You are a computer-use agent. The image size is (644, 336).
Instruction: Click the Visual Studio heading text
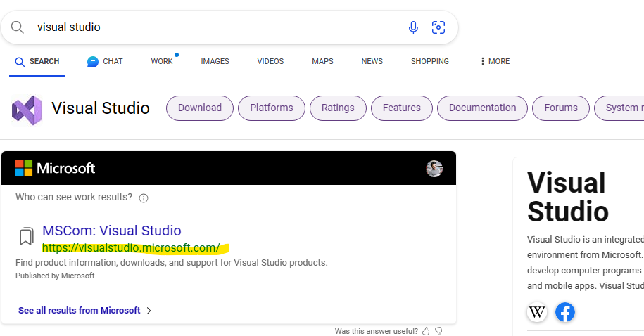coord(101,108)
